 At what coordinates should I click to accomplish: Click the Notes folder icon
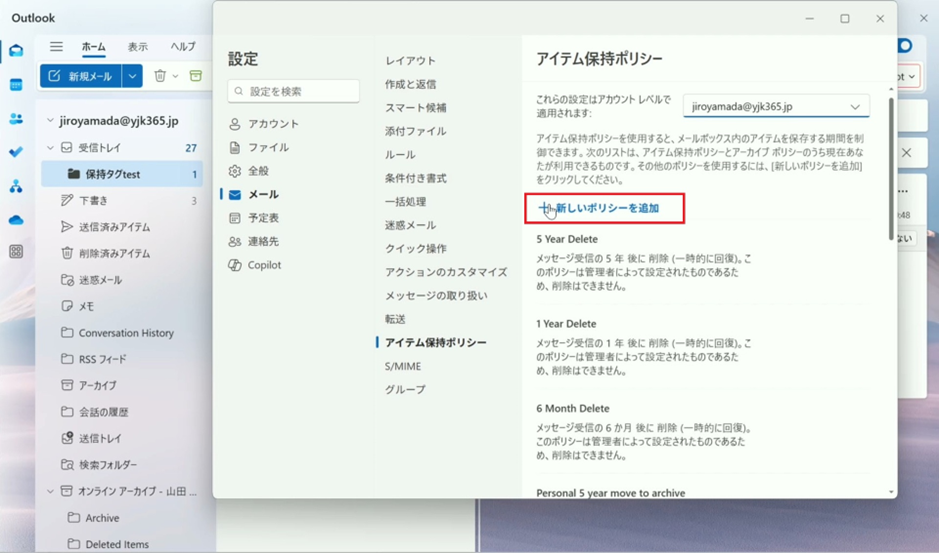point(67,306)
